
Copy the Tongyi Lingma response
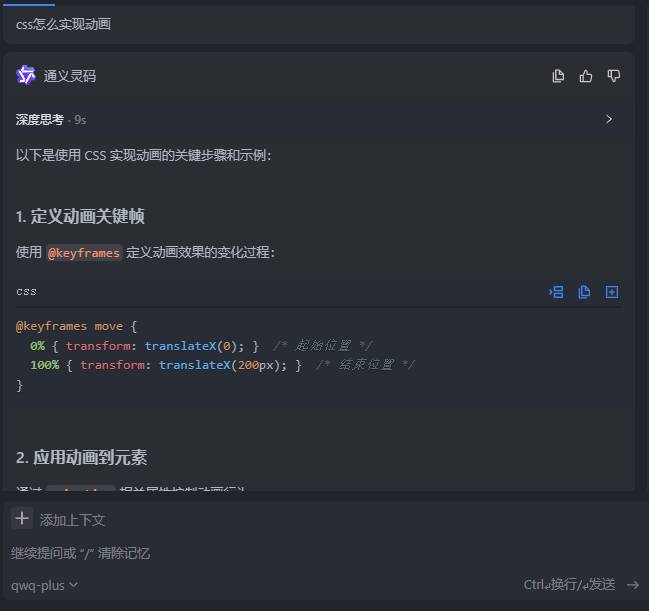coord(558,76)
